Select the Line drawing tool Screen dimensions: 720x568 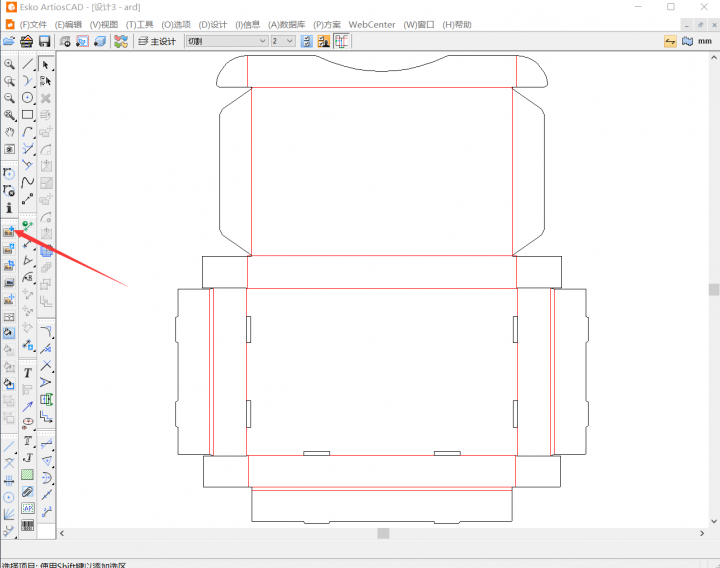point(28,64)
